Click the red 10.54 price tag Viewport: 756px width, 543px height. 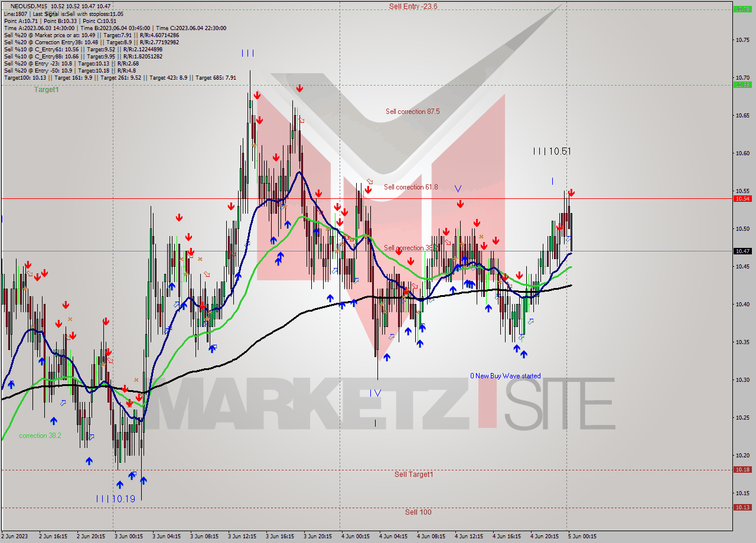[x=742, y=199]
